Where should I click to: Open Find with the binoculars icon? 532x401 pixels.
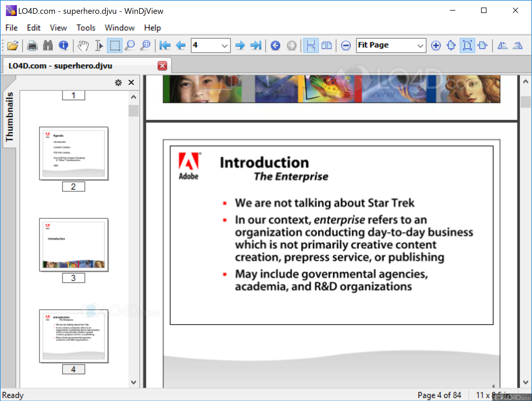pyautogui.click(x=48, y=45)
